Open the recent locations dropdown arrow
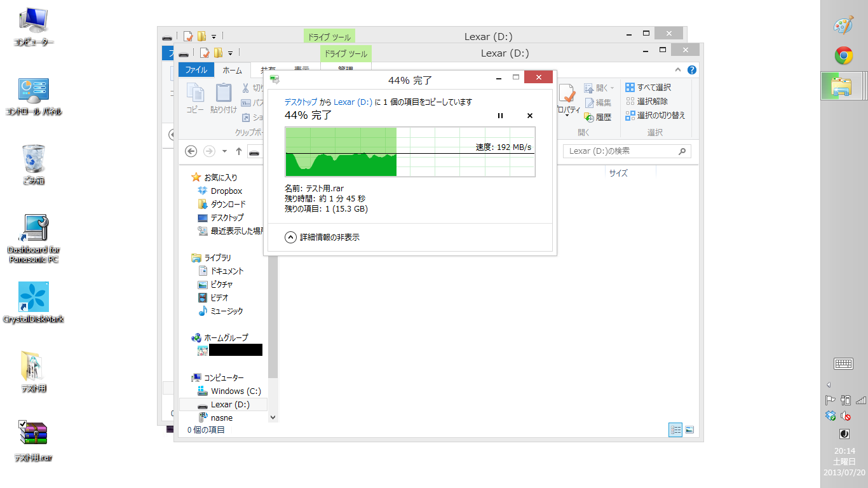The image size is (868, 488). (x=224, y=151)
